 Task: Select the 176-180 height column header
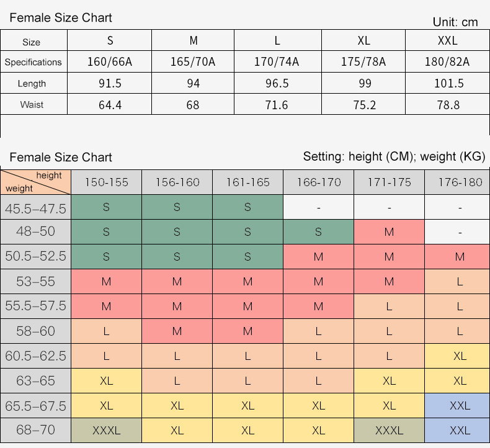[460, 182]
